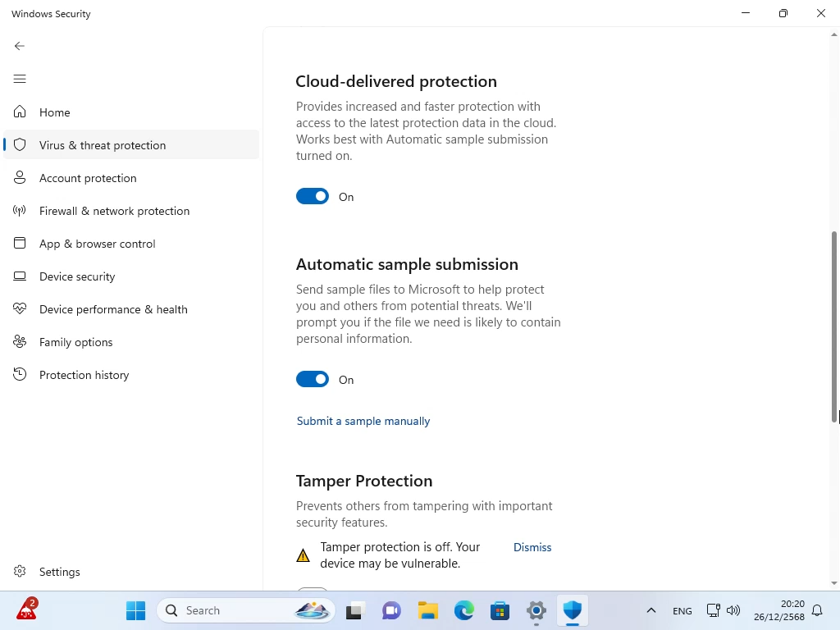
Task: Dismiss the Tamper protection warning
Action: [x=532, y=547]
